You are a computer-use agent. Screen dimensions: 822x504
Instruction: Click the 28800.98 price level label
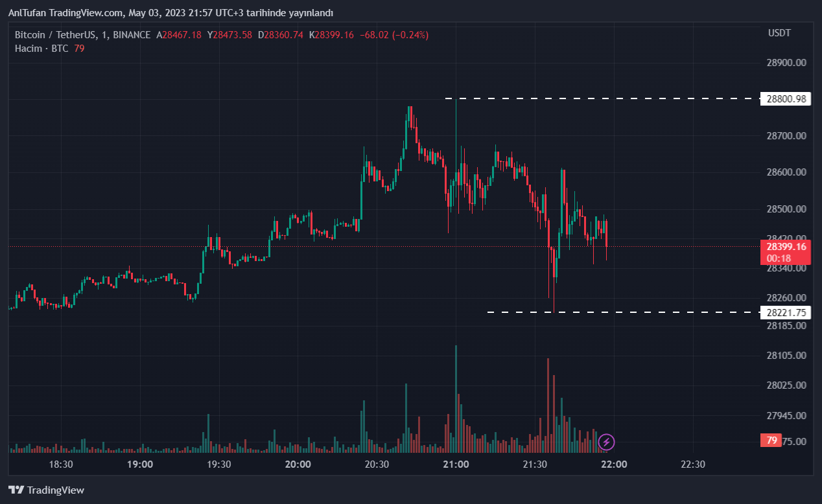click(786, 99)
